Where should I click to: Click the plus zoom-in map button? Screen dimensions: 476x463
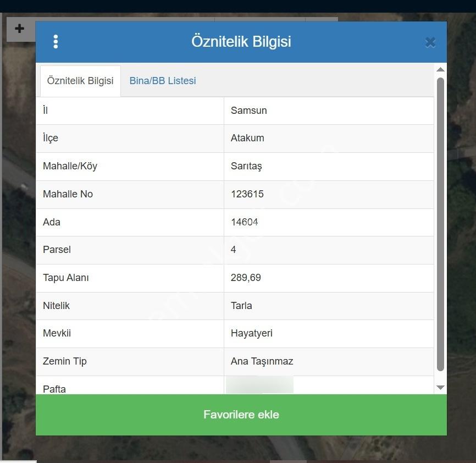tap(20, 29)
